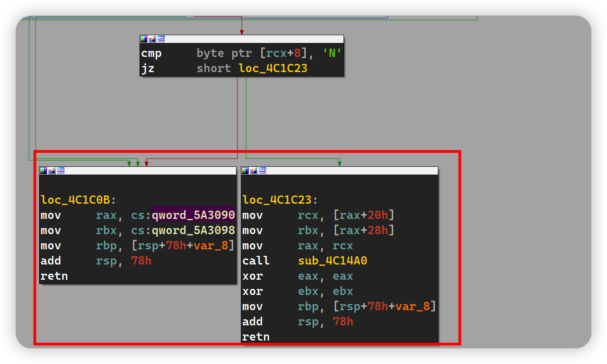Click the color palette icon of the loc_4C1C0B node
607x364 pixels.
[43, 171]
